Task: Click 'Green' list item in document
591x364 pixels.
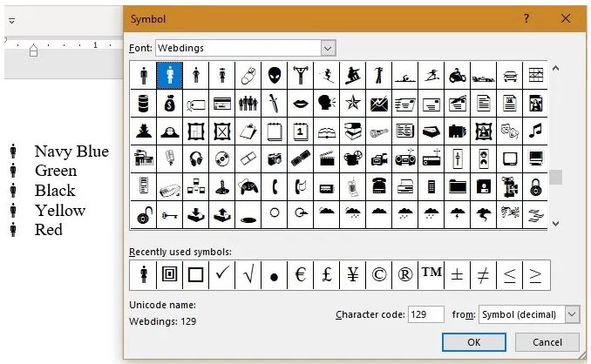Action: click(56, 171)
